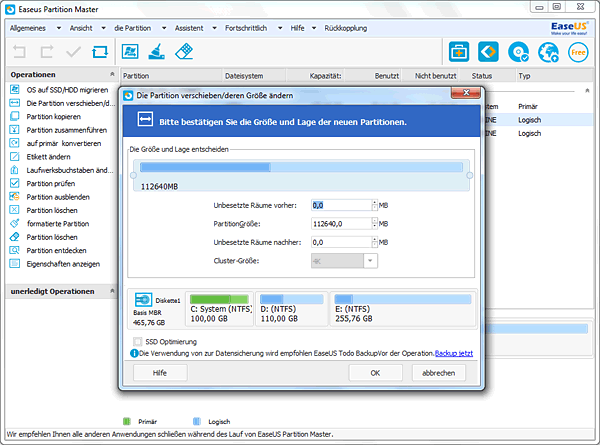Enable the SSD Optimierung checkbox
Image resolution: width=600 pixels, height=445 pixels.
137,341
